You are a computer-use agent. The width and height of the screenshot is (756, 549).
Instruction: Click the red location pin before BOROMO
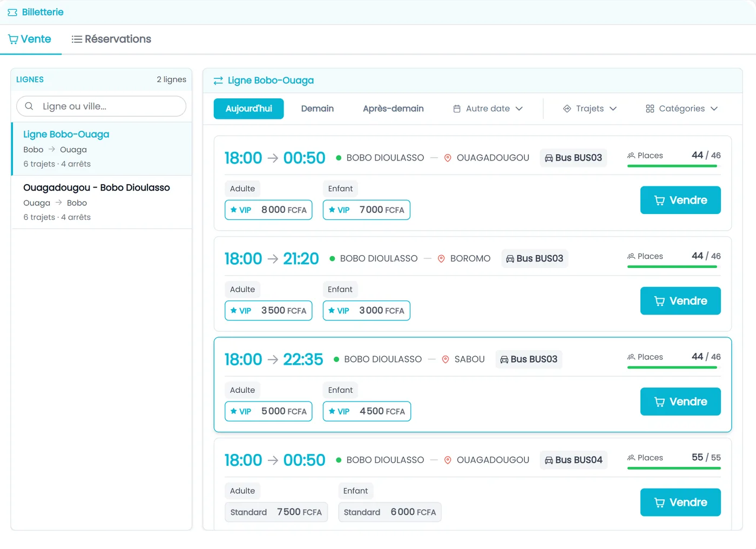pos(441,259)
